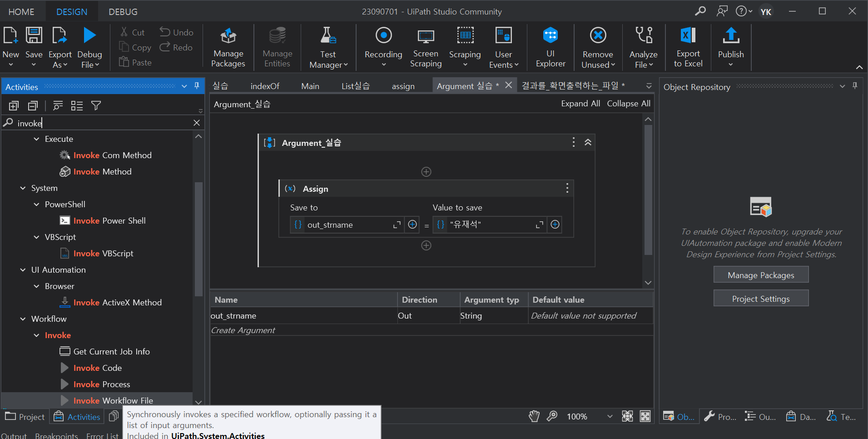Click Collapse All link
This screenshot has width=868, height=439.
coord(629,104)
